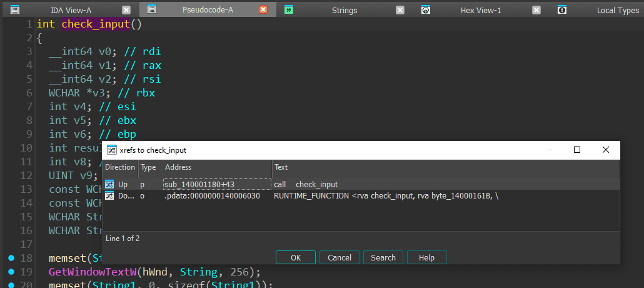The height and width of the screenshot is (288, 644).
Task: Switch to the Strings tab
Action: coord(345,10)
